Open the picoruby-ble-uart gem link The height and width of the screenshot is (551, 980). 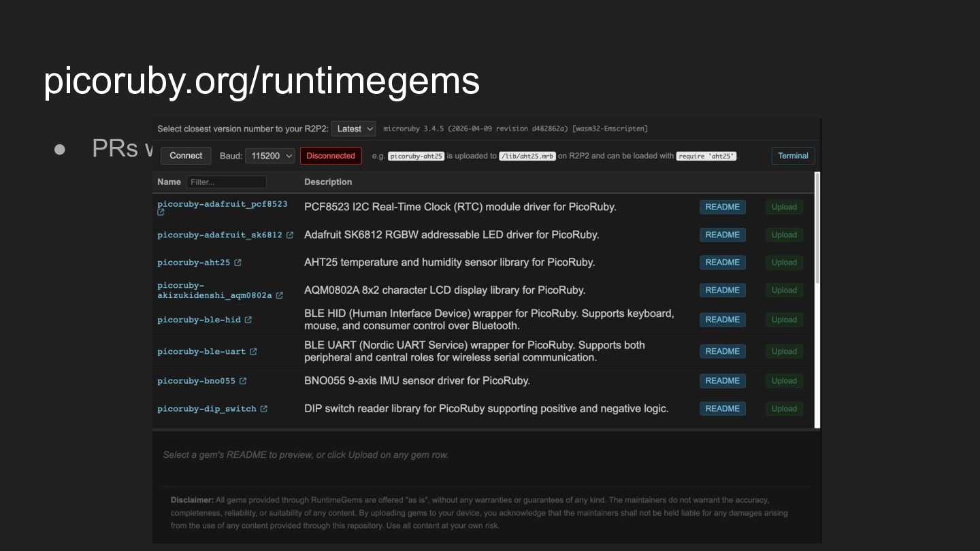click(201, 352)
